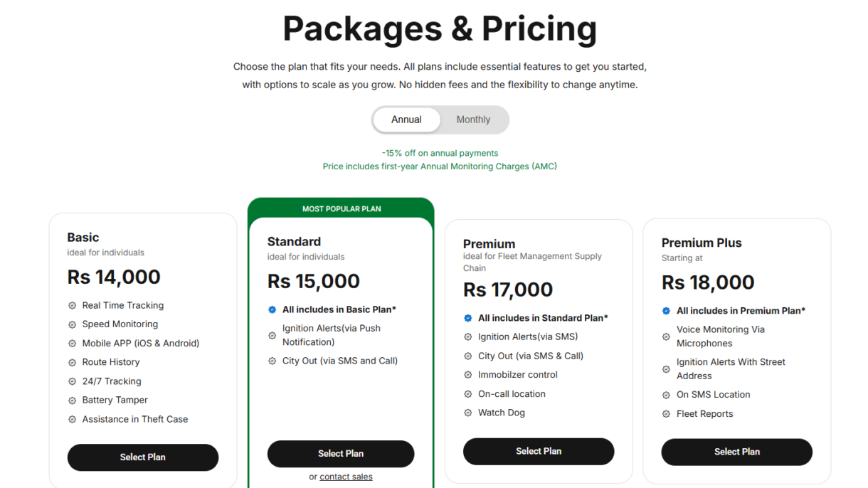Click the Rs 15,000 Standard price
Screen dimensions: 868x488
tap(313, 281)
